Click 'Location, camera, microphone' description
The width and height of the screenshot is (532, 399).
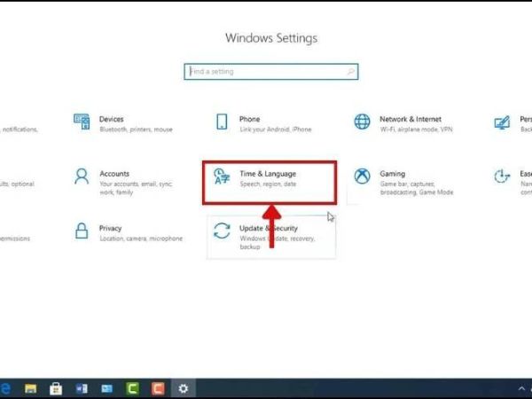[141, 239]
